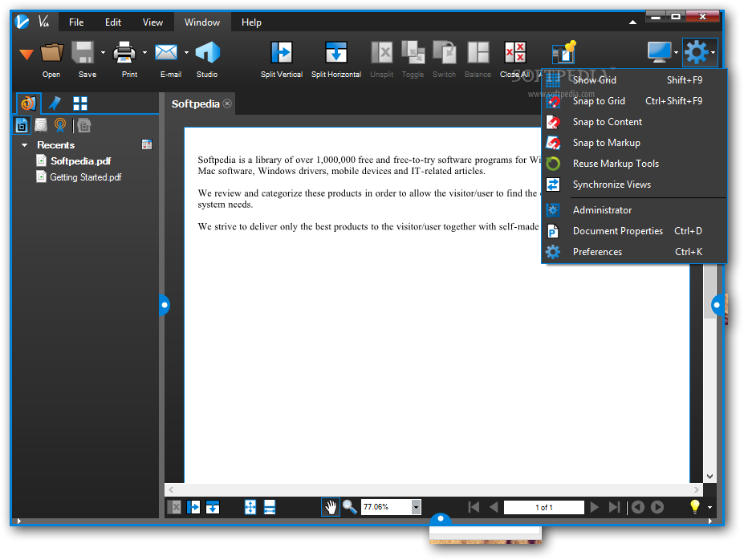Go to the next page
744x560 pixels.
(x=594, y=507)
